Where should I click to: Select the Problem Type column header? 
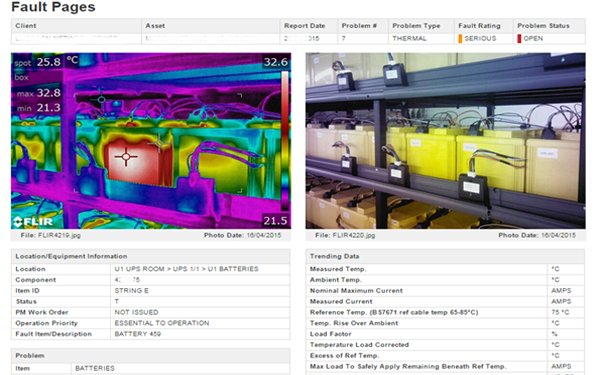416,26
